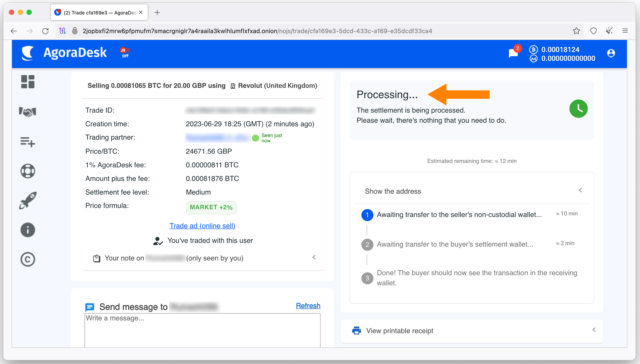Click the green Seen just now indicator

point(267,138)
